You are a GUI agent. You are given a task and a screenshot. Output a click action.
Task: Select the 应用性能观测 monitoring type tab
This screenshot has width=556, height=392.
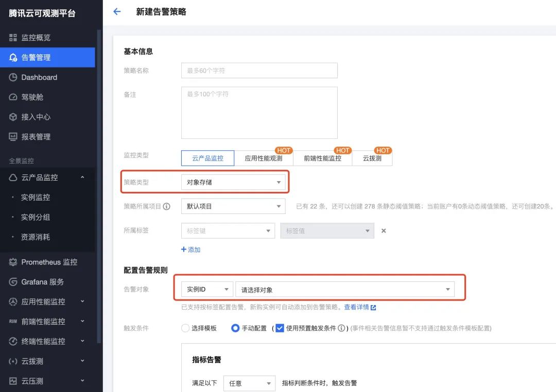264,158
